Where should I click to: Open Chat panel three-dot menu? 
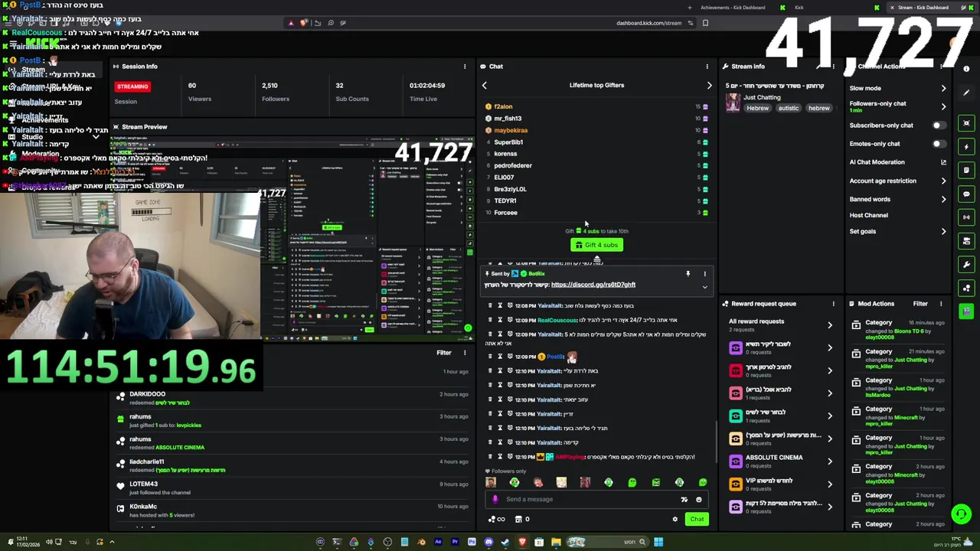[x=707, y=67]
